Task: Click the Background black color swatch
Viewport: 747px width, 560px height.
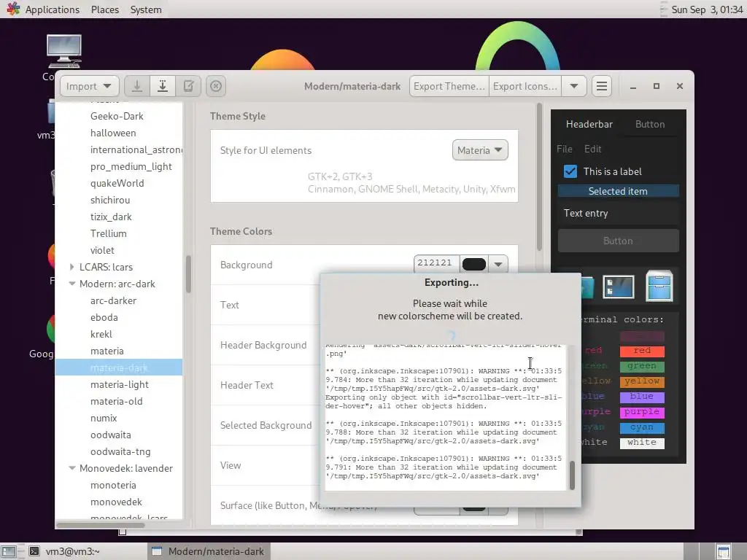Action: tap(474, 264)
